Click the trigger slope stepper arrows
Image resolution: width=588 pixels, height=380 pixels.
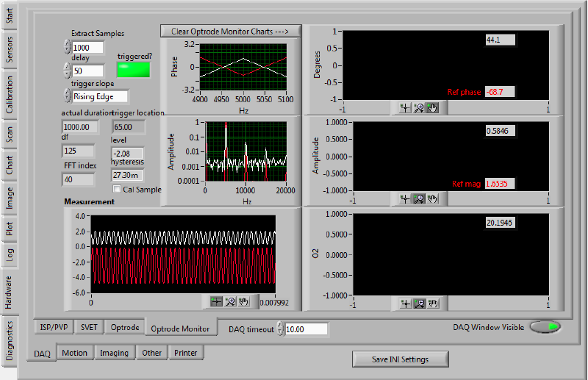[x=67, y=96]
